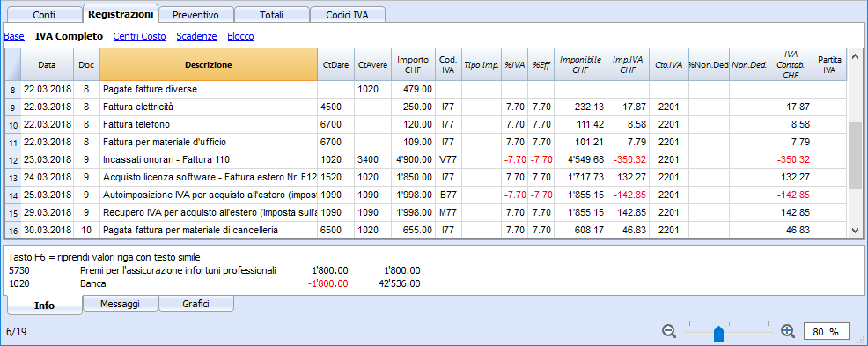This screenshot has width=868, height=346.
Task: Click the 'Fattura elettricità' description cell
Action: [x=209, y=107]
